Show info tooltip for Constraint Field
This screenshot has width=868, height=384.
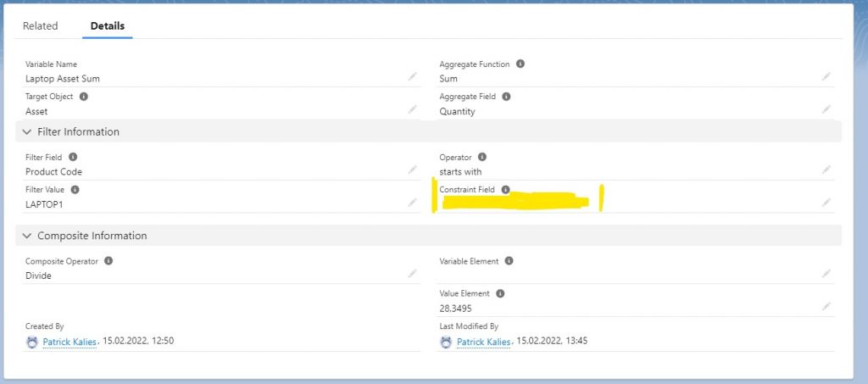[505, 190]
